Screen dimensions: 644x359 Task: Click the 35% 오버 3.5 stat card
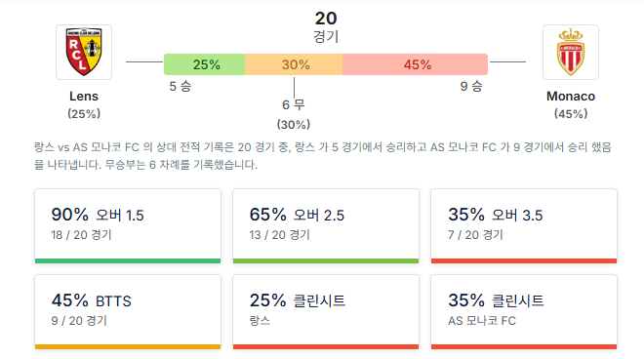pos(524,226)
